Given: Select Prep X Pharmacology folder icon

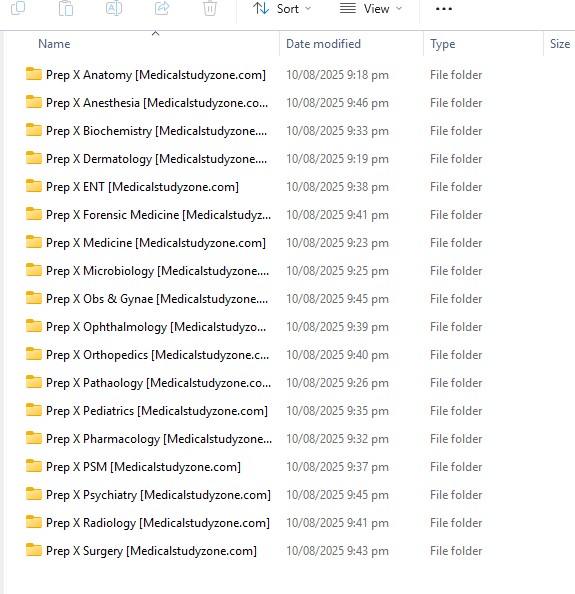Looking at the screenshot, I should tap(34, 438).
